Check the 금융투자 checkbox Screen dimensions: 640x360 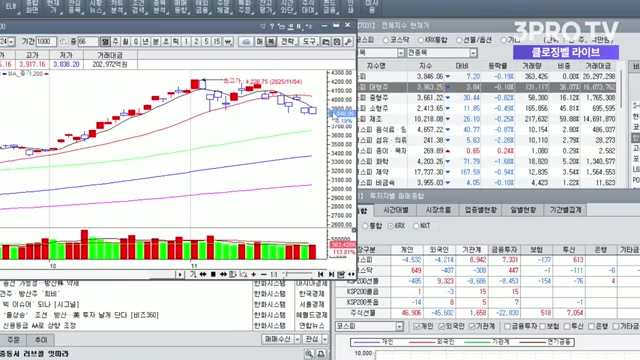(x=507, y=326)
